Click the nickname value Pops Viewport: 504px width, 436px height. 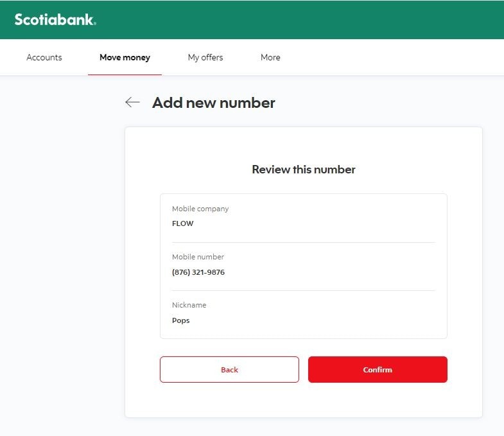(180, 320)
